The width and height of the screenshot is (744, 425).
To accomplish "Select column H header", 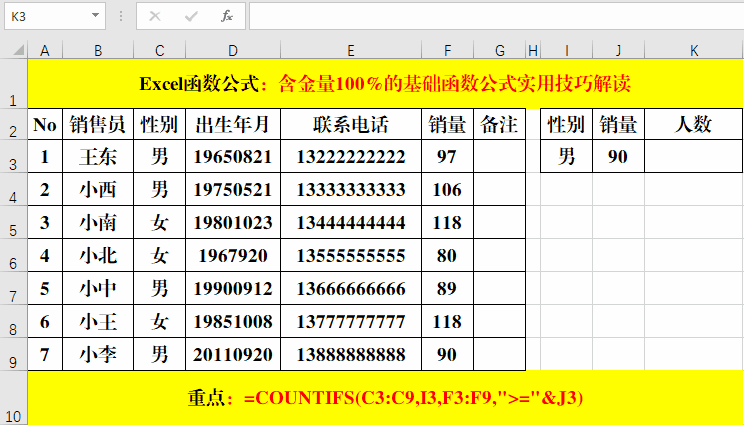I will (x=533, y=50).
